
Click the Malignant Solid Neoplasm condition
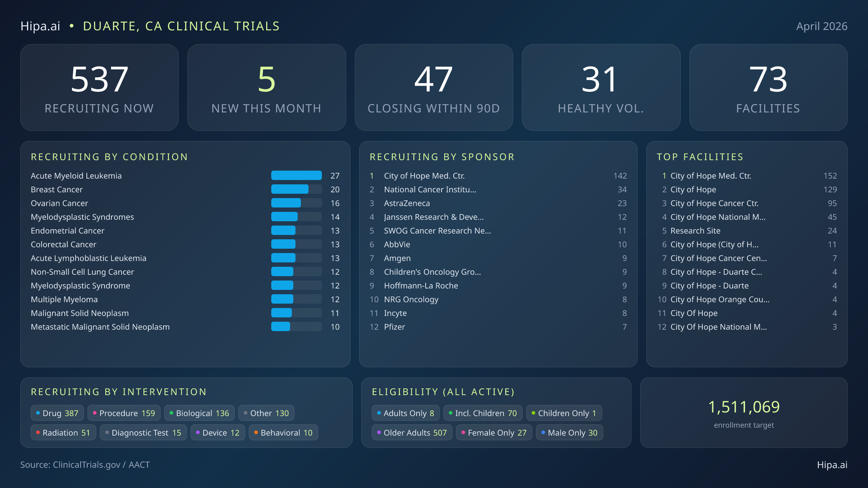185,313
